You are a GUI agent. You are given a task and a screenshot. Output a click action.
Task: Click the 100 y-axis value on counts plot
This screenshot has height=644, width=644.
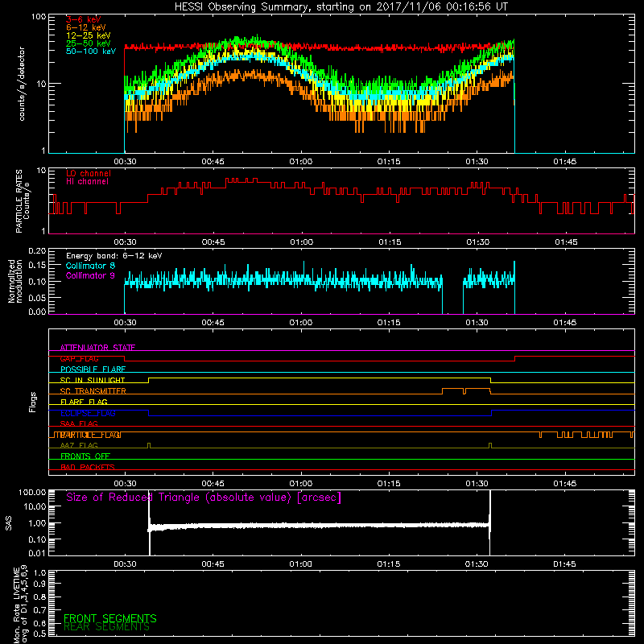pyautogui.click(x=38, y=17)
